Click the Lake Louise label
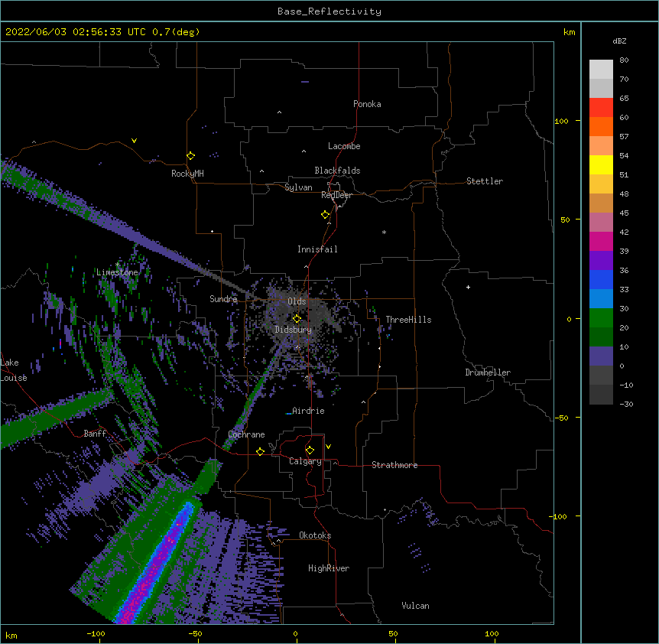The width and height of the screenshot is (659, 644). (14, 370)
